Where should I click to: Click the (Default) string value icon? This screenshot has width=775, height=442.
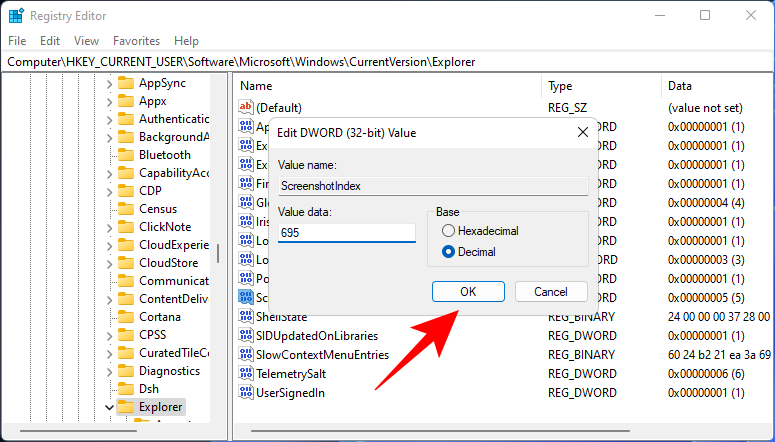tap(247, 107)
